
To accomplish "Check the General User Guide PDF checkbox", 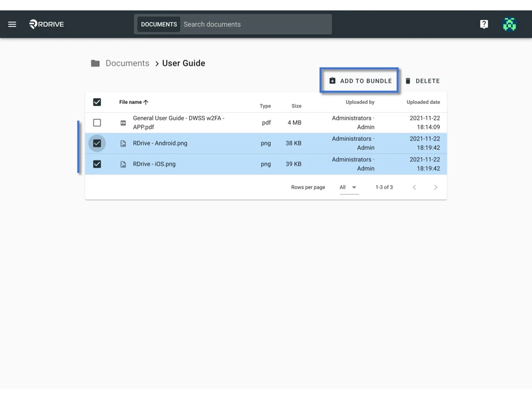I will tap(97, 123).
